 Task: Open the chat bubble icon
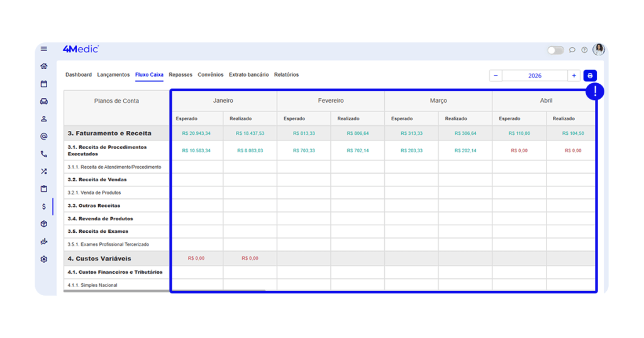pos(572,50)
